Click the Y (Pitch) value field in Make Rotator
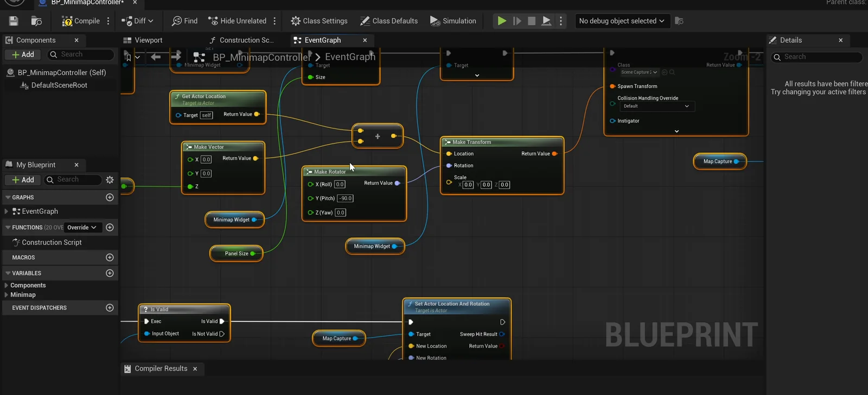 [346, 198]
